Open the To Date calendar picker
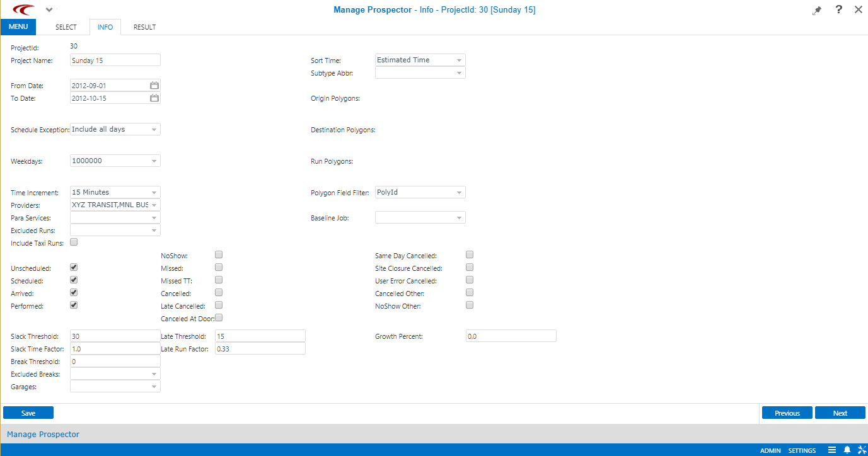The image size is (868, 456). [153, 98]
